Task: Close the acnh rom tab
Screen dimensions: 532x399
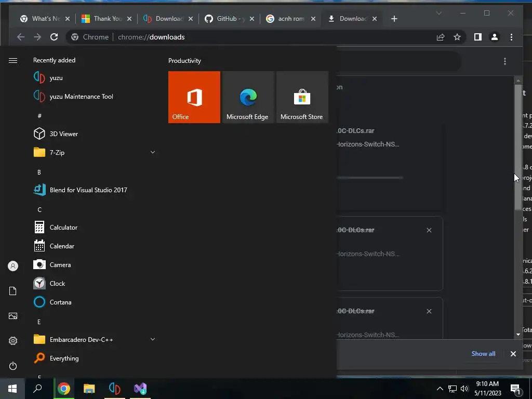Action: coord(313,19)
